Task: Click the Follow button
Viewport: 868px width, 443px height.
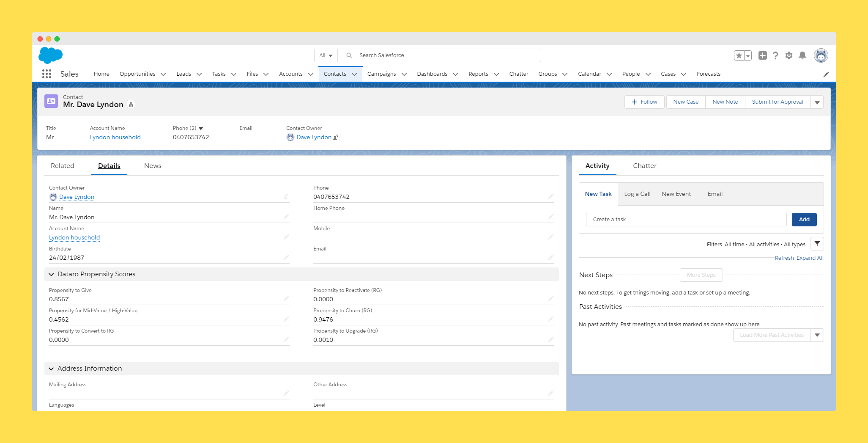Action: [x=644, y=102]
